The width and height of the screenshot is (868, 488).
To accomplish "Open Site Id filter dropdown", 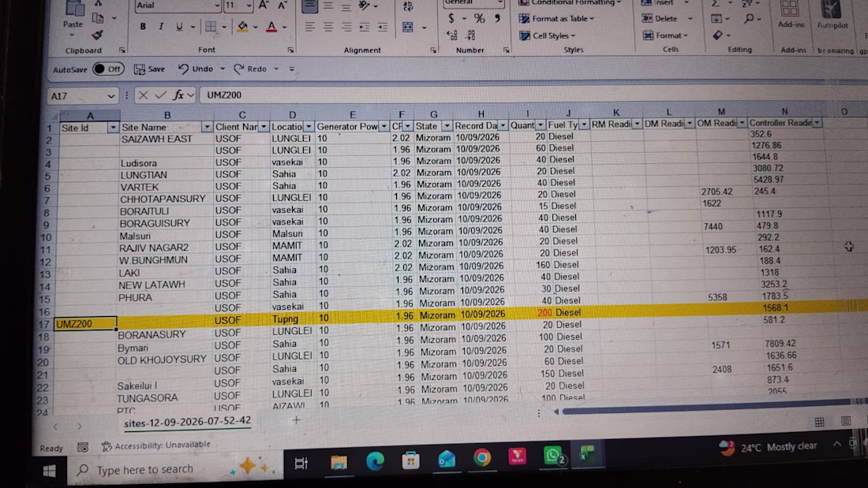I will coord(113,128).
